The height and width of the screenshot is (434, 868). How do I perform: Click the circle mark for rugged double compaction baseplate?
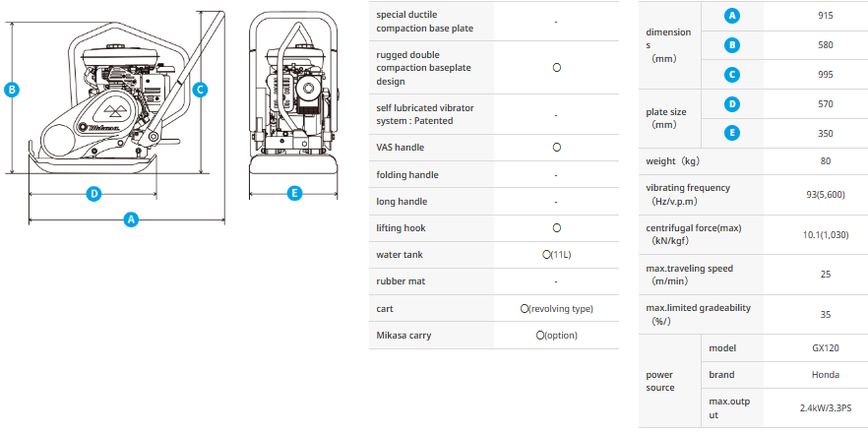tap(557, 68)
